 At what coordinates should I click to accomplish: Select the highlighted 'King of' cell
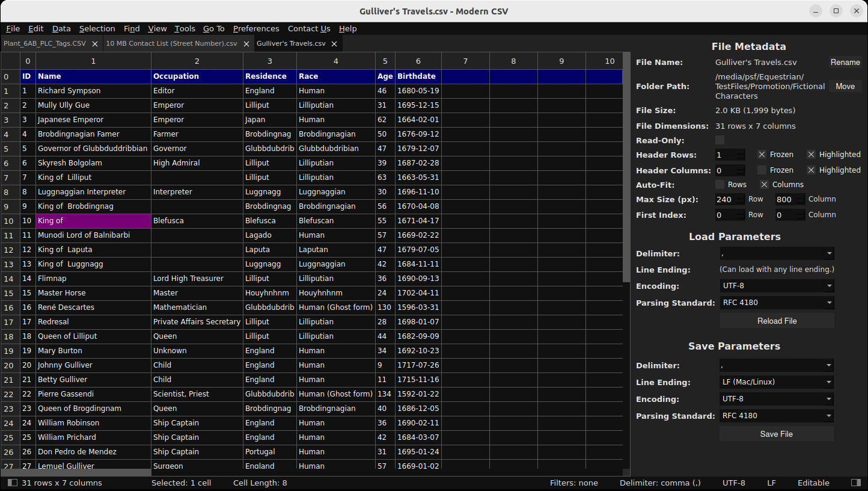tap(93, 221)
